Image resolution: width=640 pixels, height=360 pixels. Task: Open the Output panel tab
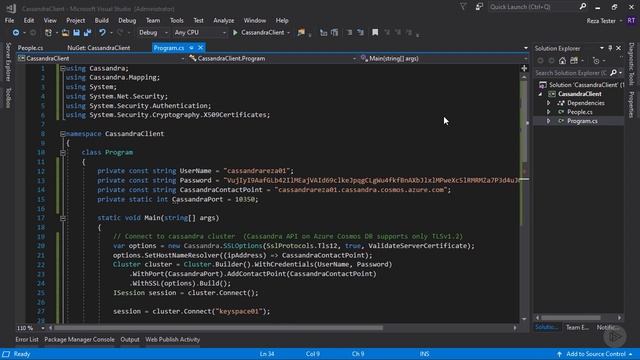click(x=130, y=340)
